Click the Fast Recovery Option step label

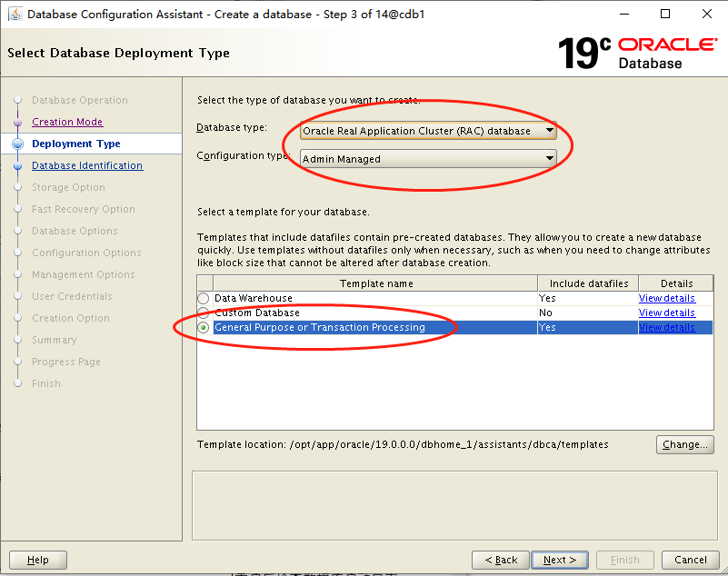click(83, 209)
